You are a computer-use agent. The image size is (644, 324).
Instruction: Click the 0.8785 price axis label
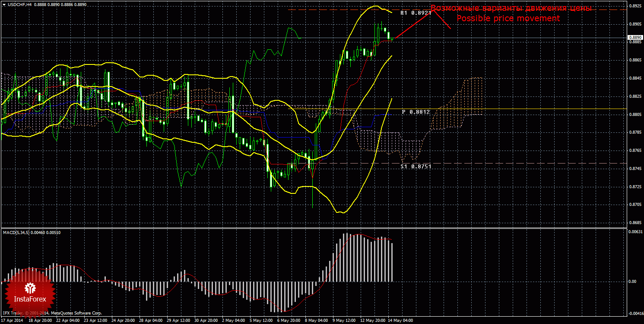click(635, 132)
